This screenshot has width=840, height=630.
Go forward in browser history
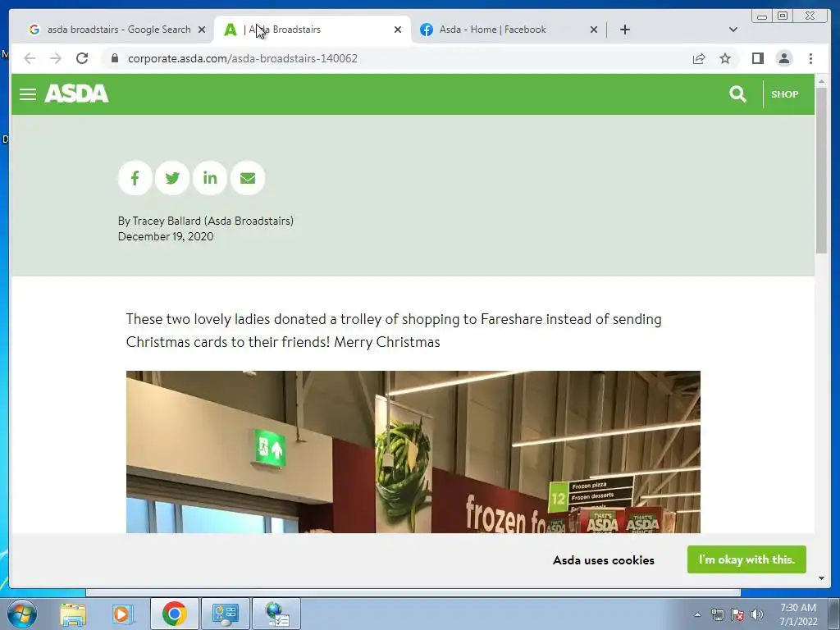point(56,58)
